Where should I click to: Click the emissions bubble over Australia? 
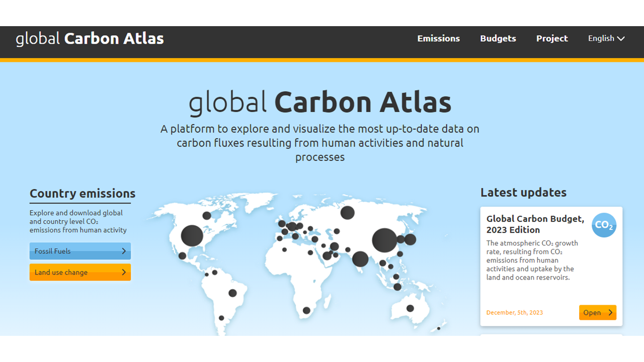[x=410, y=308]
